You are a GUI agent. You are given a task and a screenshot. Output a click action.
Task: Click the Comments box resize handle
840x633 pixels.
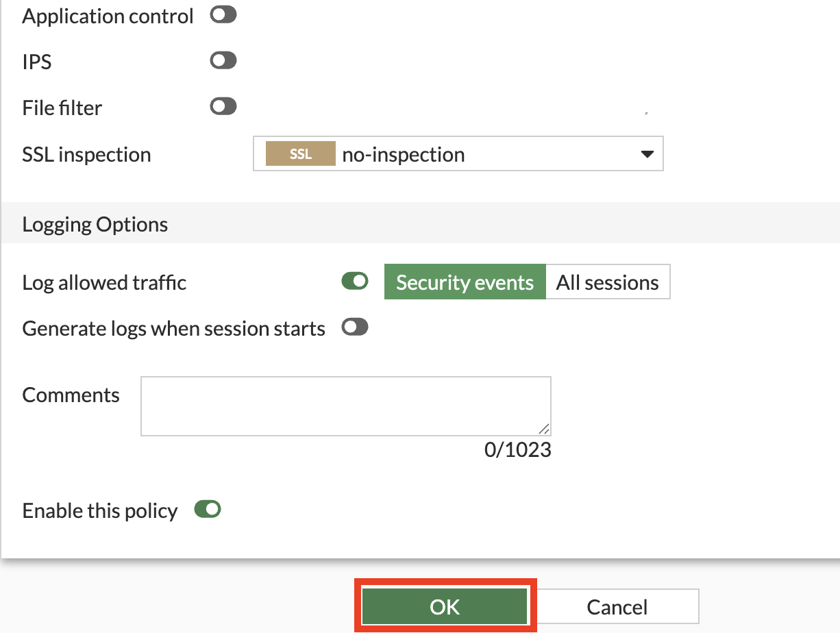(544, 429)
